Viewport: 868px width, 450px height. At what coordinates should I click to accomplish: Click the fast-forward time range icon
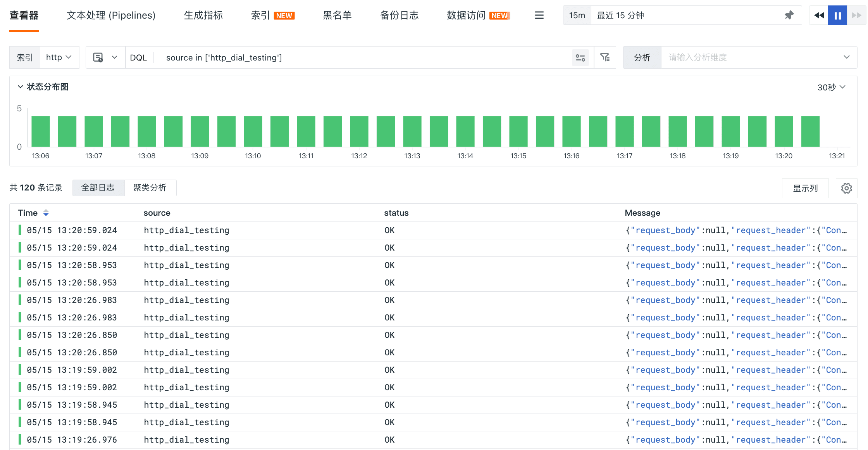856,16
